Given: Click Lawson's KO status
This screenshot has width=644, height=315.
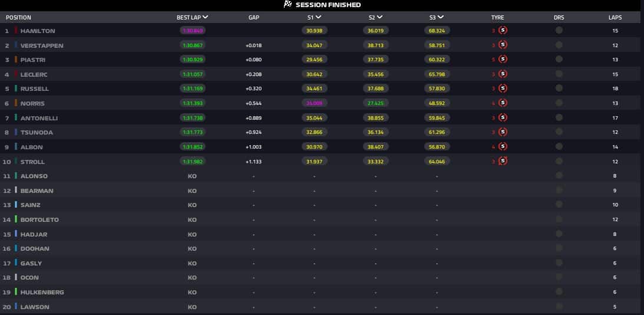Looking at the screenshot, I should point(192,307).
